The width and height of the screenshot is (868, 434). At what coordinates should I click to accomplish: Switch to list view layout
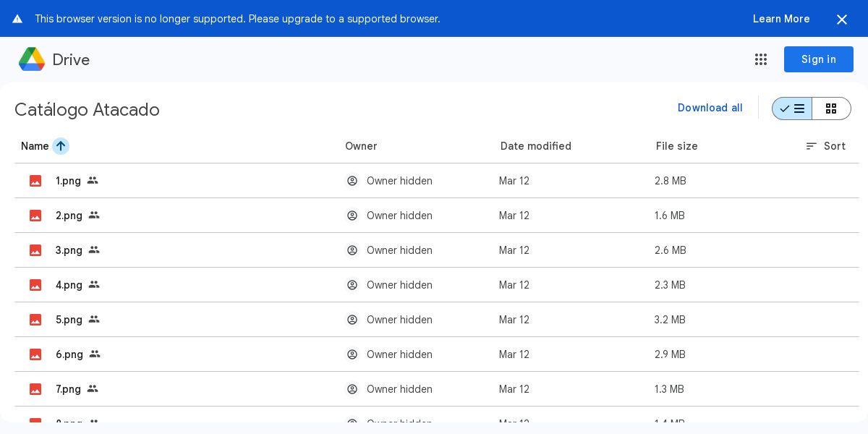pos(792,109)
